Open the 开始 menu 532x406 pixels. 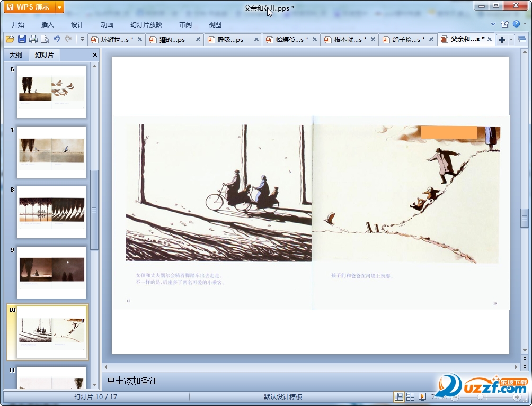click(18, 24)
